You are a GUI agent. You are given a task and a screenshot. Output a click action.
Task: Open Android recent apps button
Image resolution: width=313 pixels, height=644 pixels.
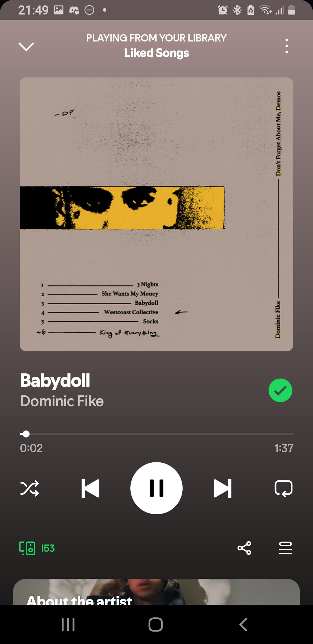click(x=68, y=625)
